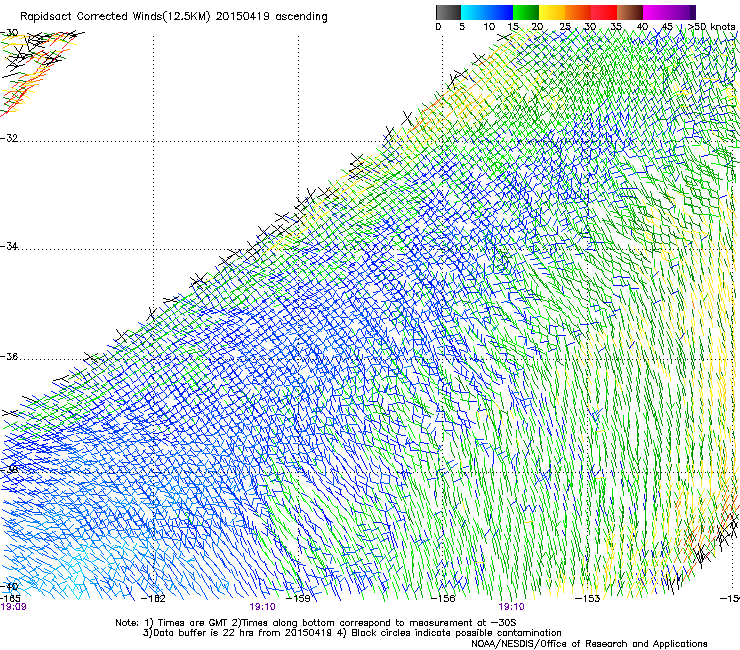Pick the brown 35–40 knots legend segment
This screenshot has height=650, width=740.
coord(630,12)
